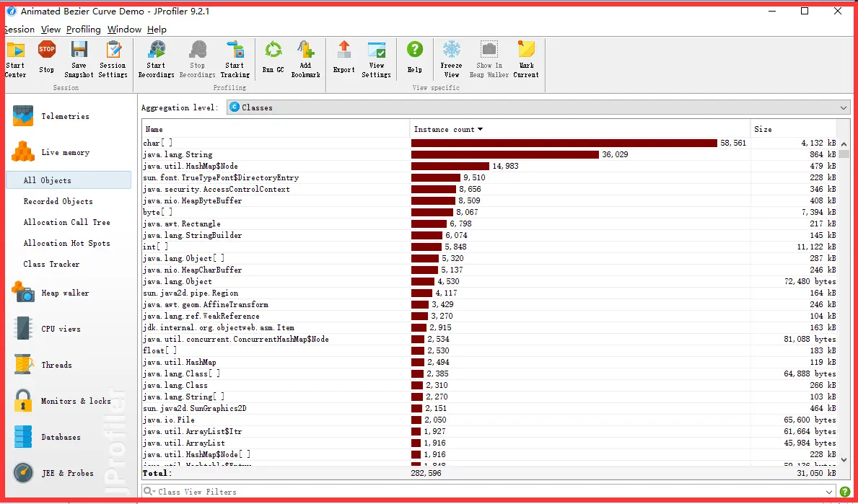Expand the Aggregation level dropdown
The width and height of the screenshot is (858, 504).
point(844,107)
